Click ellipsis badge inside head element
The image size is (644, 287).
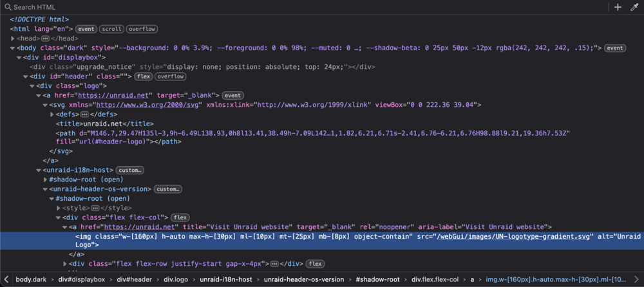tap(45, 38)
